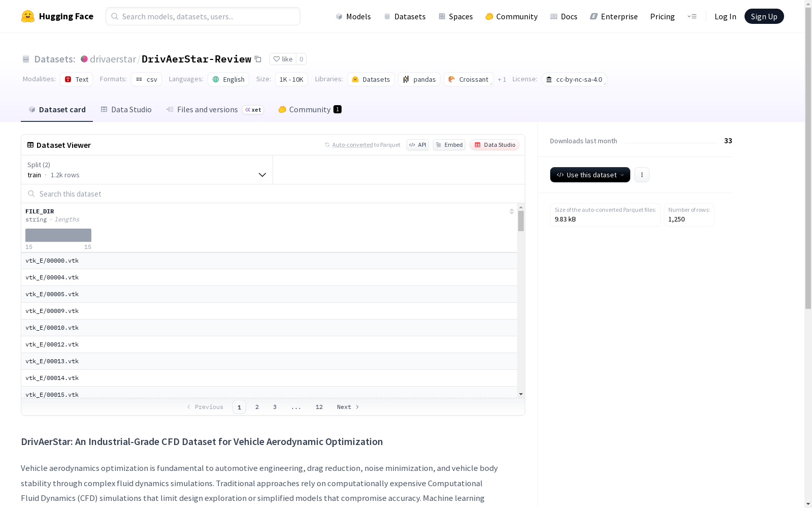812x508 pixels.
Task: Open Spaces in the top navigation
Action: pos(456,16)
